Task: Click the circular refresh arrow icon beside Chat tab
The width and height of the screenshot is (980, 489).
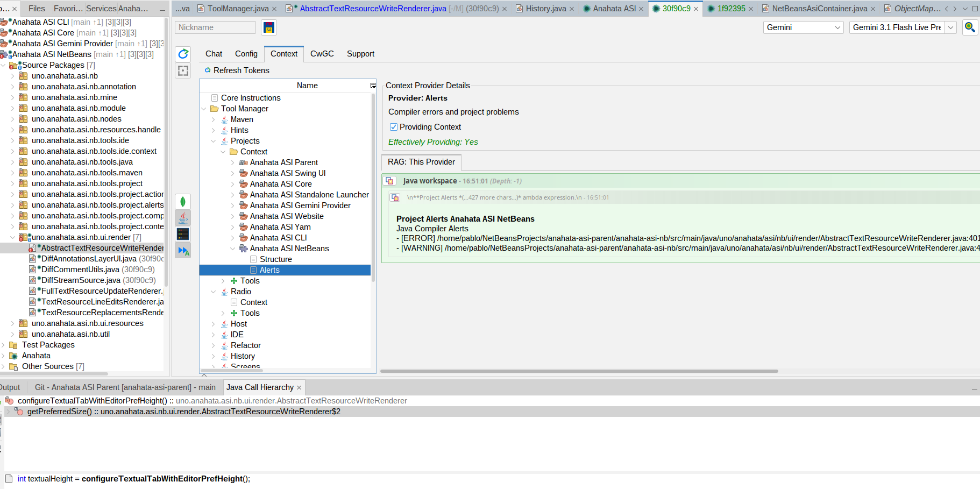Action: [183, 54]
